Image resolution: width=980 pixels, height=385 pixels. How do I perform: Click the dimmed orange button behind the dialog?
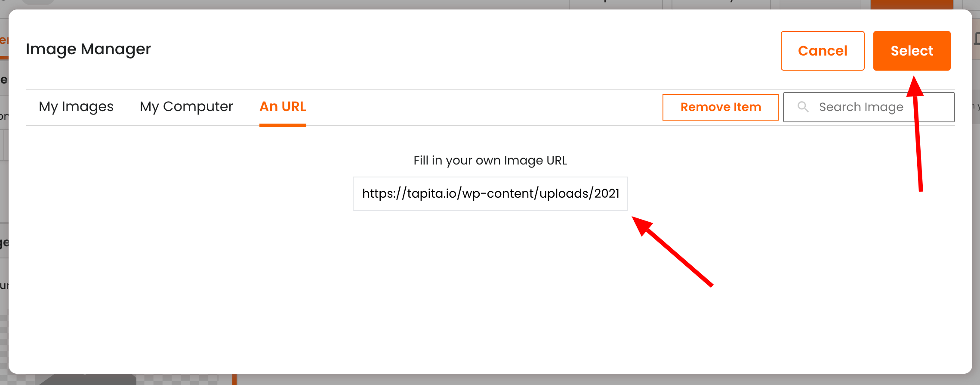912,4
